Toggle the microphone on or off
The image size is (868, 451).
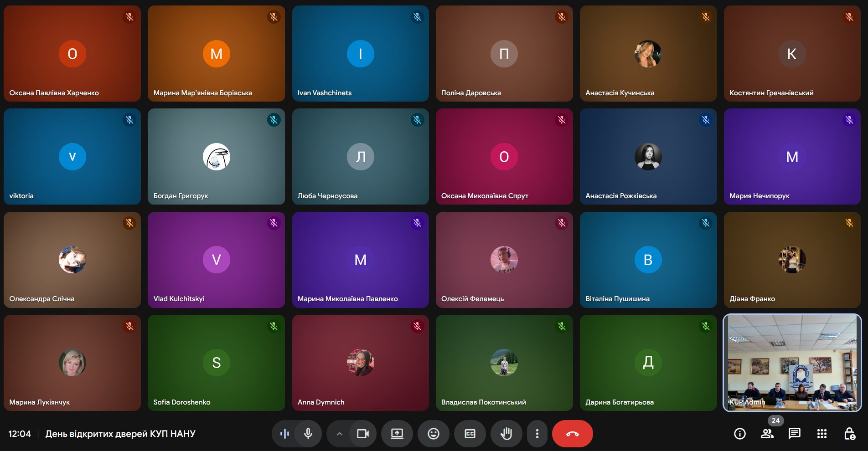click(x=308, y=434)
